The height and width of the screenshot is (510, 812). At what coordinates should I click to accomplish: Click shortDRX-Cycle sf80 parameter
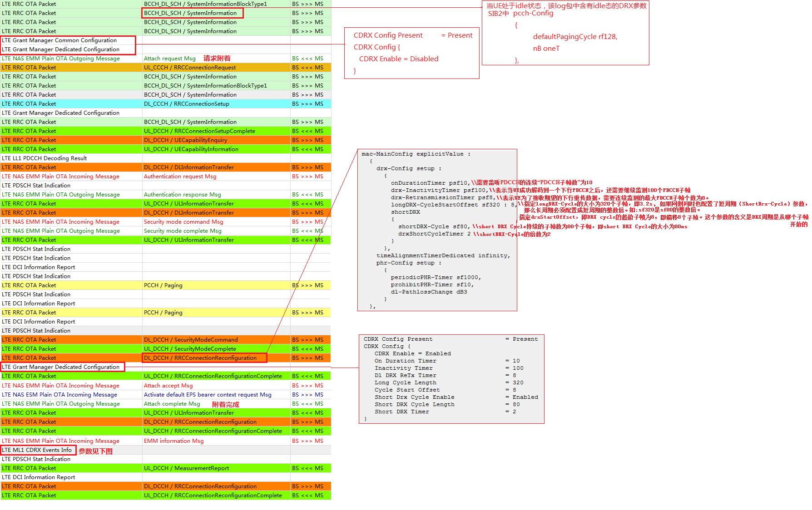click(x=435, y=227)
